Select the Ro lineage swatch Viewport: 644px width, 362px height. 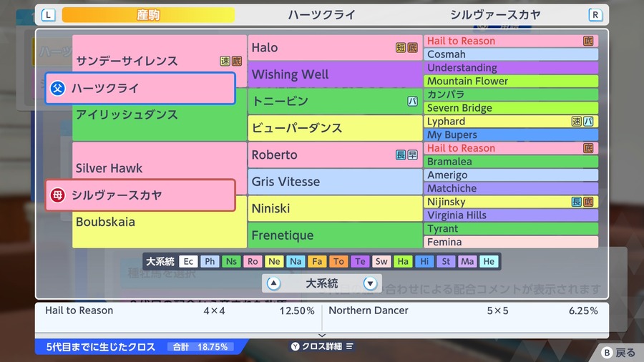click(253, 261)
